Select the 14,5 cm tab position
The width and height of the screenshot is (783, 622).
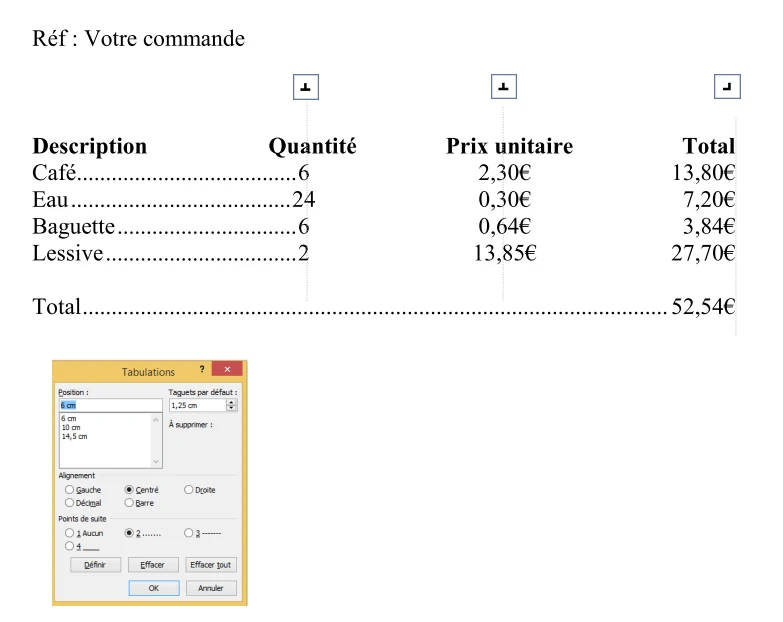coord(74,436)
